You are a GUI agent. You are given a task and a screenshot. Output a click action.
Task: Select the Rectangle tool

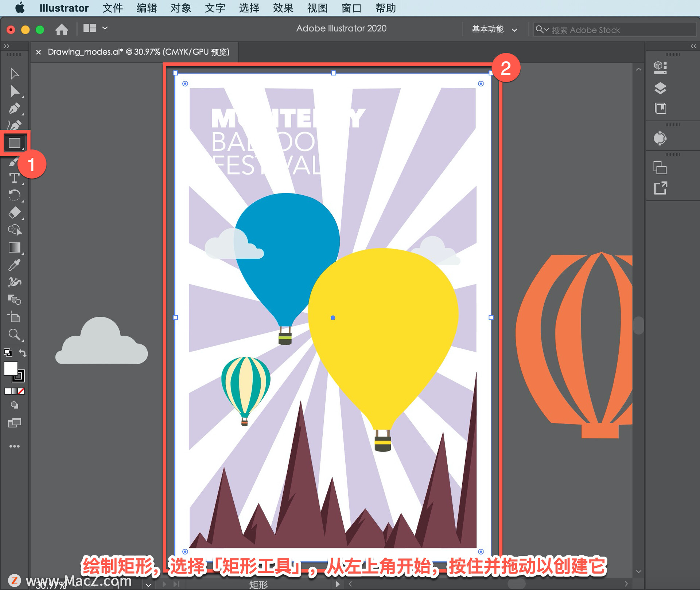[x=15, y=143]
